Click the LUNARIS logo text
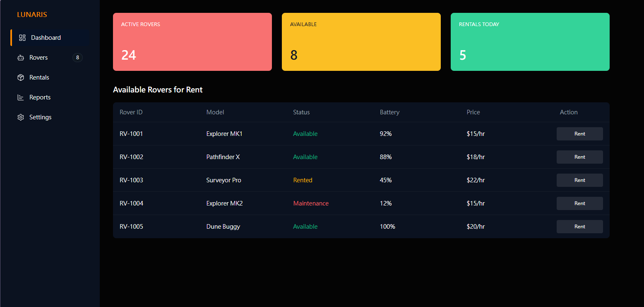 [32, 15]
